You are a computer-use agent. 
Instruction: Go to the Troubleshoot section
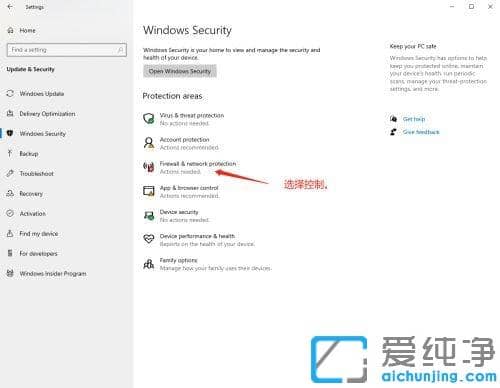tap(36, 174)
